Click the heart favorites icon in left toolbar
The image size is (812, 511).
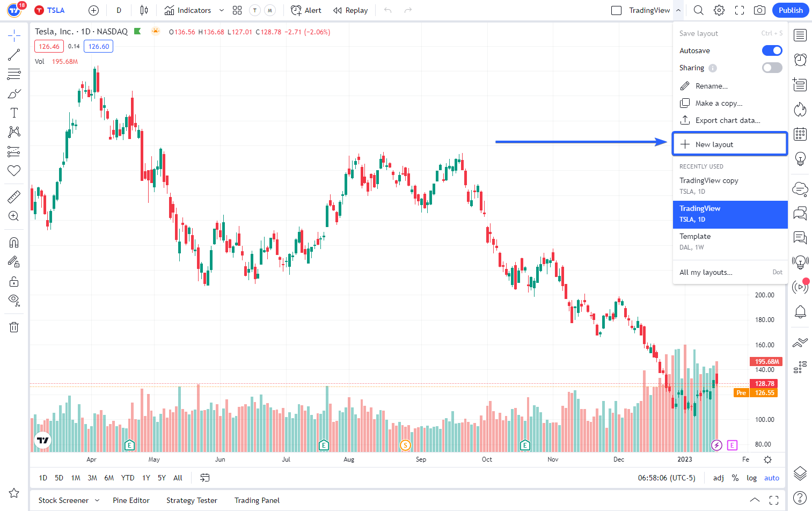(x=14, y=171)
